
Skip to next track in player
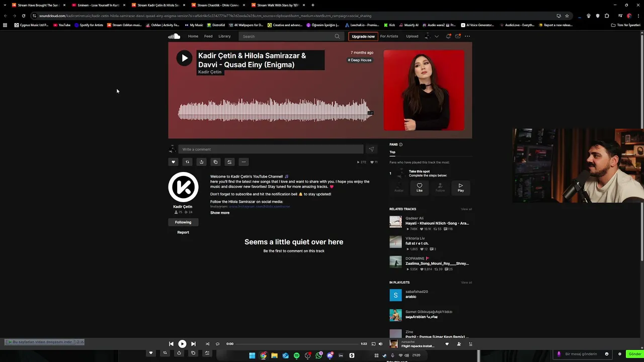click(x=193, y=344)
